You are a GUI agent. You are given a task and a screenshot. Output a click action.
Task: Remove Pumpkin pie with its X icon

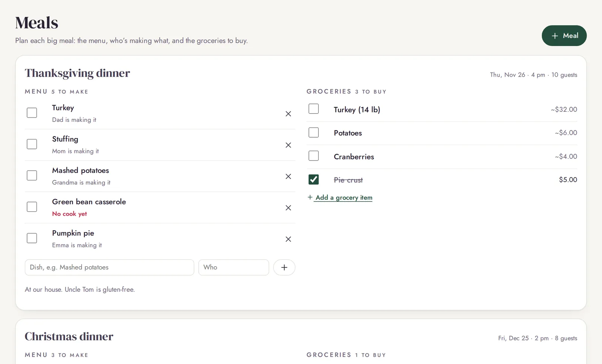click(288, 239)
